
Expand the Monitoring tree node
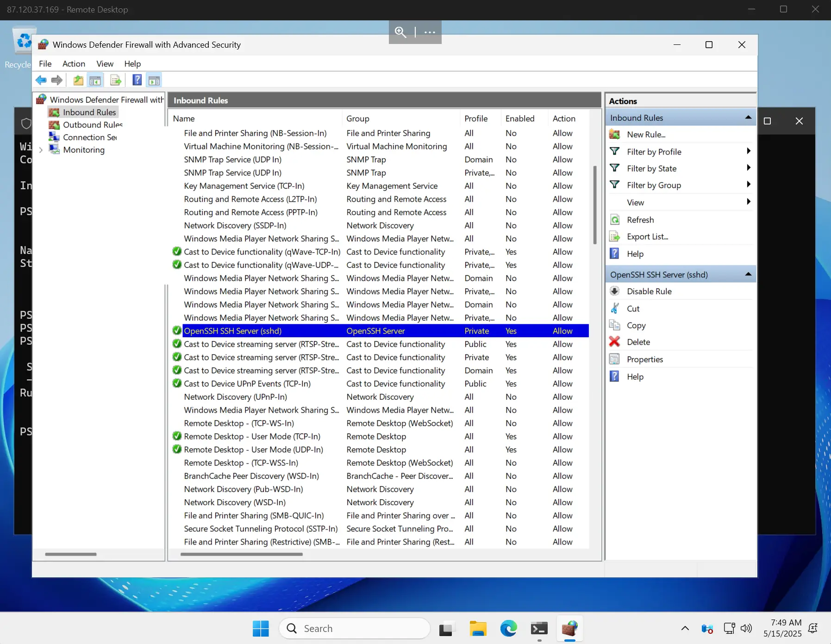click(x=41, y=150)
